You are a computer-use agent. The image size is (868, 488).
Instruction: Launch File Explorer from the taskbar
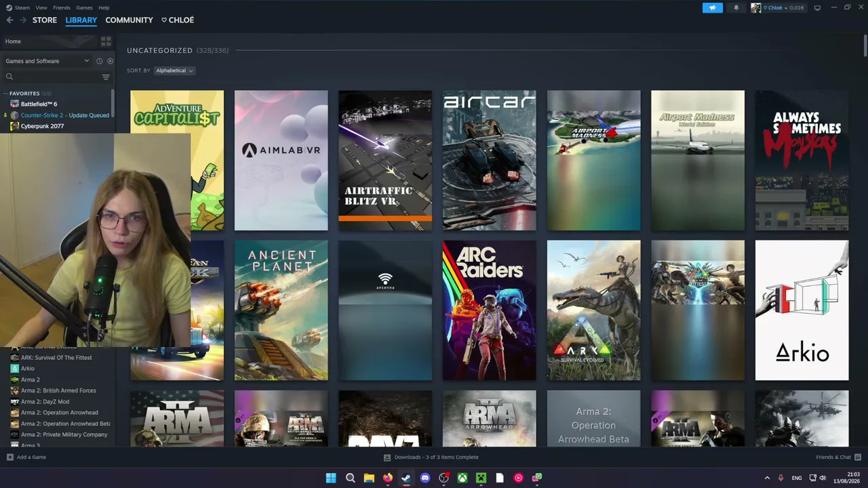pos(369,478)
